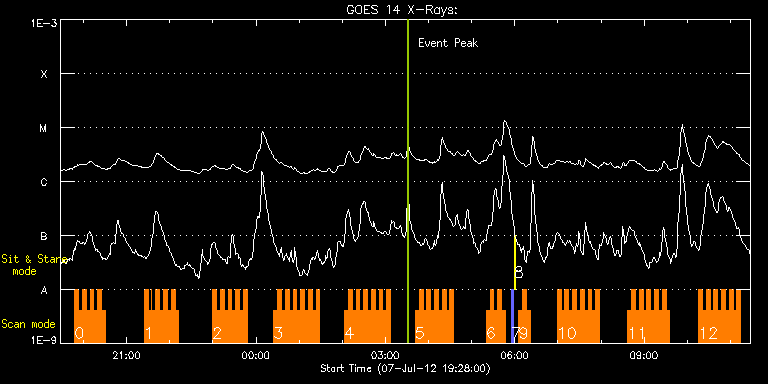Click the blue vertical marker near 06:00
768x384 pixels.
tap(512, 316)
